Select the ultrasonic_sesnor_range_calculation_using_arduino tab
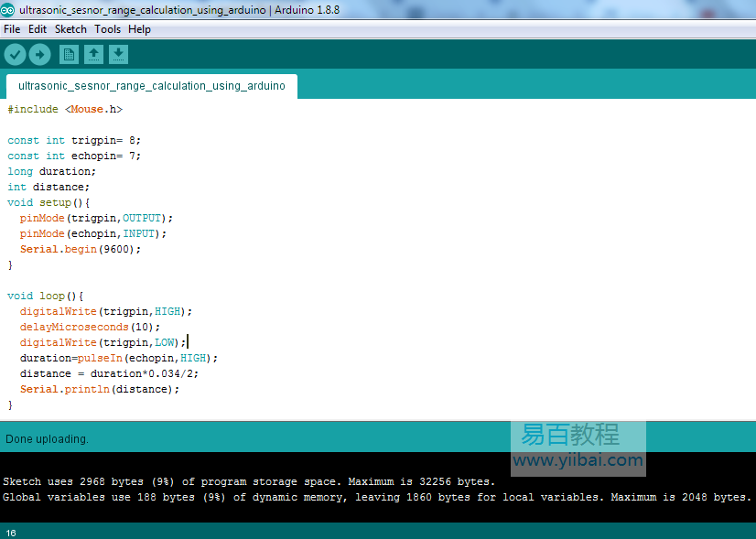The height and width of the screenshot is (539, 756). [151, 86]
